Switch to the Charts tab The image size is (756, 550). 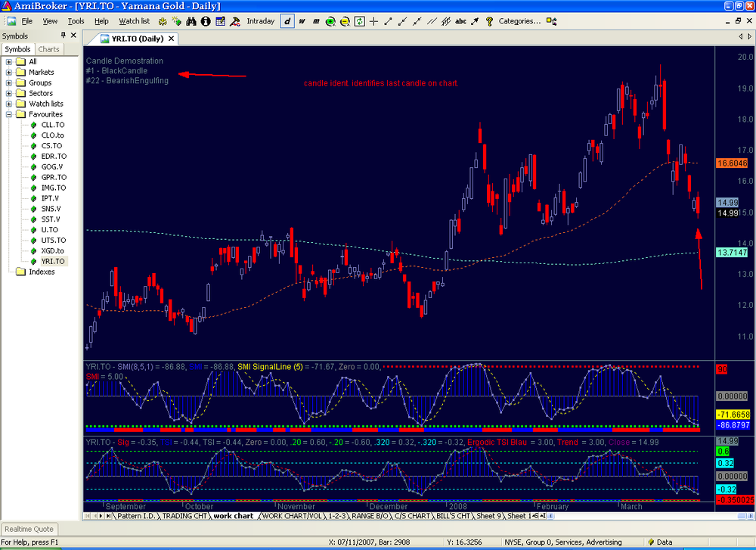tap(48, 49)
